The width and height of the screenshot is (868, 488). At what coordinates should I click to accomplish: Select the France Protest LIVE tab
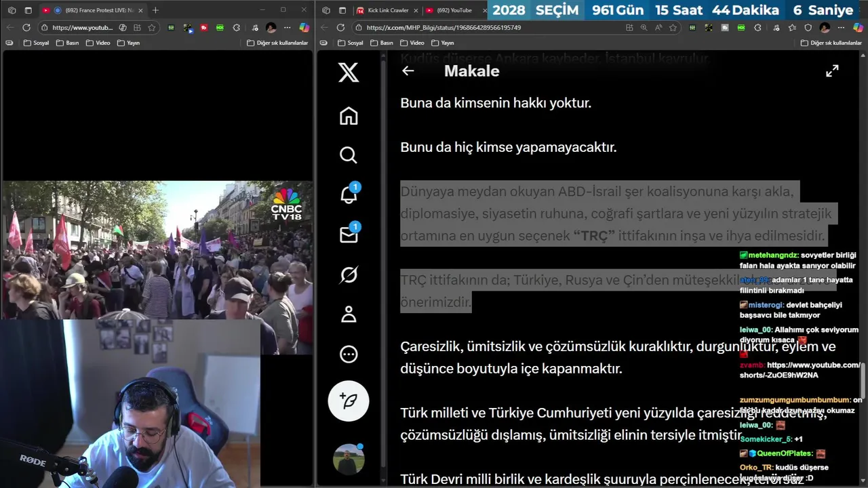pyautogui.click(x=92, y=10)
